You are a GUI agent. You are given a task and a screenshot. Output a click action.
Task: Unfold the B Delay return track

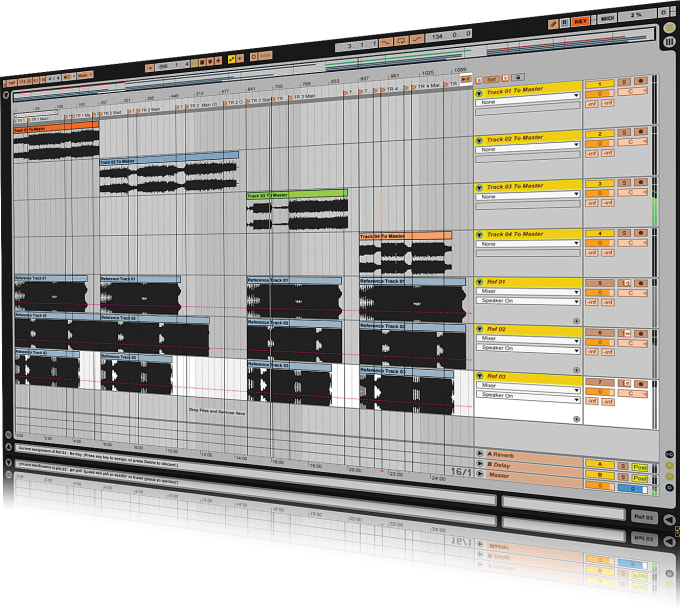(480, 463)
